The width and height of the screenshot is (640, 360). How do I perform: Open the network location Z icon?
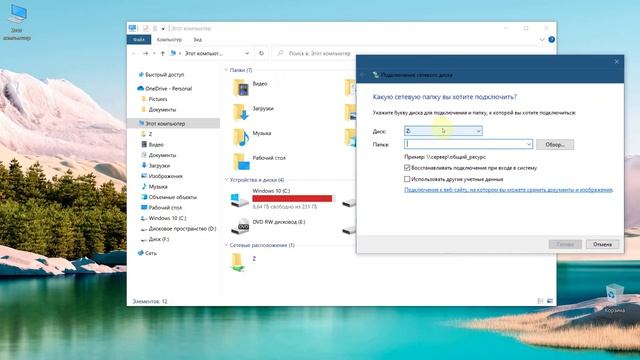tap(238, 262)
